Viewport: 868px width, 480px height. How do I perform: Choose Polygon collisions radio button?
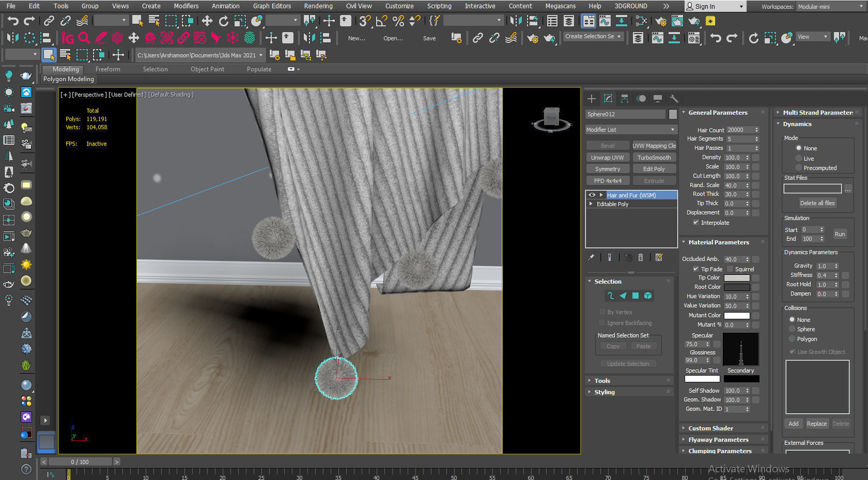792,339
